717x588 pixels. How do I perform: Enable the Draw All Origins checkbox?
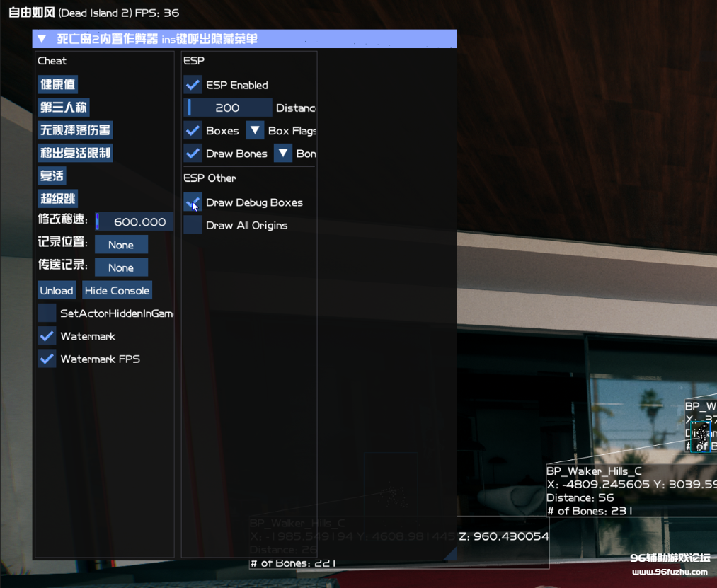[x=193, y=225]
